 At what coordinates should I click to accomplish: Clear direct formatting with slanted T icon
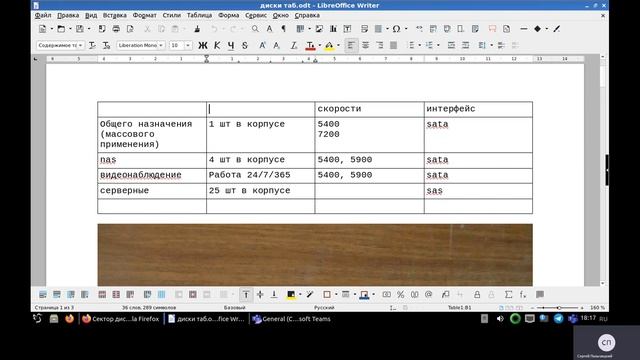coord(294,45)
